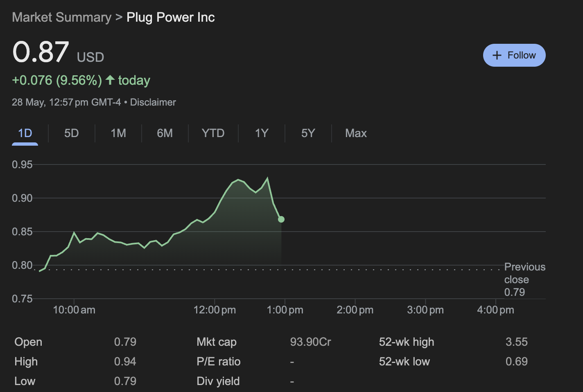Viewport: 583px width, 392px height.
Task: Click the 4:00 pm axis label
Action: (495, 310)
